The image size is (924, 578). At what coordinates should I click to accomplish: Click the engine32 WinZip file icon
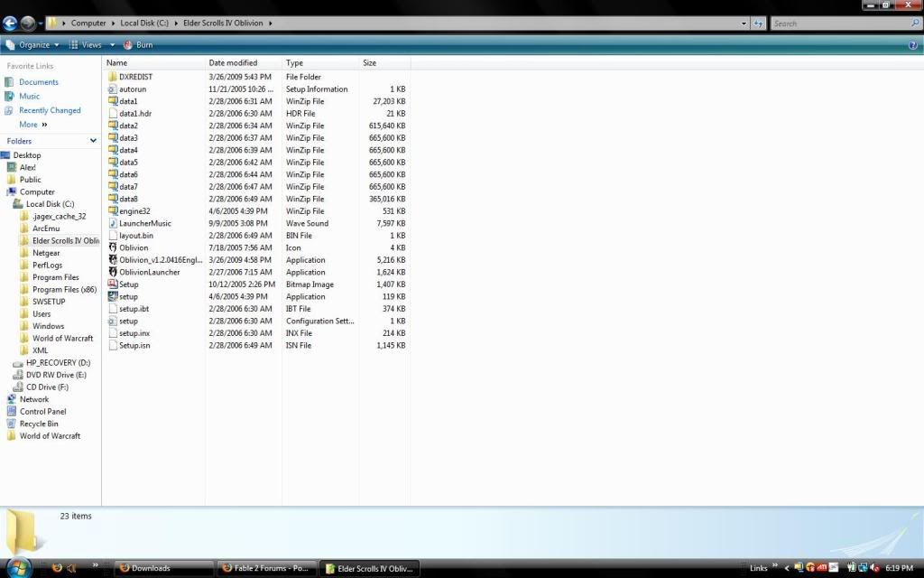pos(113,211)
